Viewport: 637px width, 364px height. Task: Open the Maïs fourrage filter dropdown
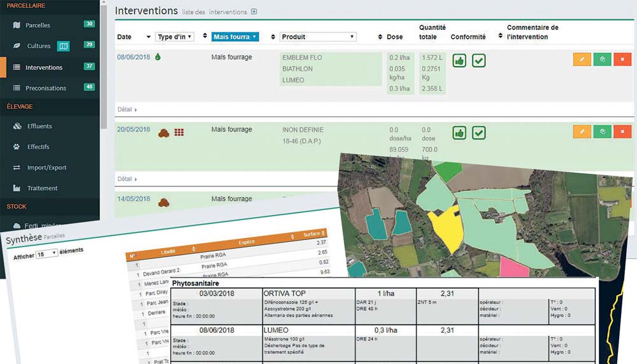point(235,36)
